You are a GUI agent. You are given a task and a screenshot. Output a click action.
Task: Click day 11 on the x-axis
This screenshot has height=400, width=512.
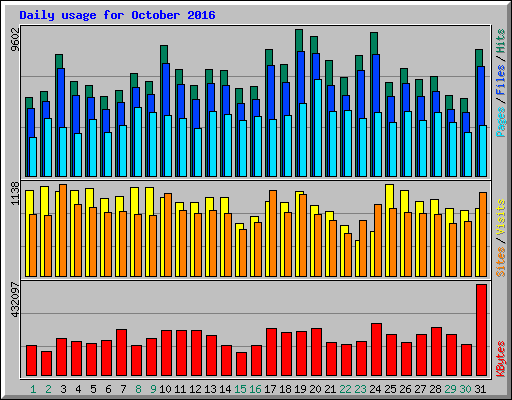coord(180,389)
